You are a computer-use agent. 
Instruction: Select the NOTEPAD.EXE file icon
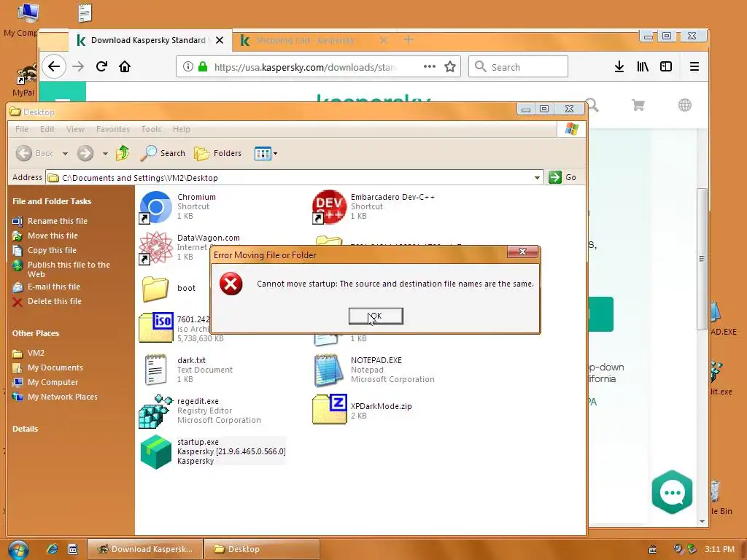[x=329, y=370]
